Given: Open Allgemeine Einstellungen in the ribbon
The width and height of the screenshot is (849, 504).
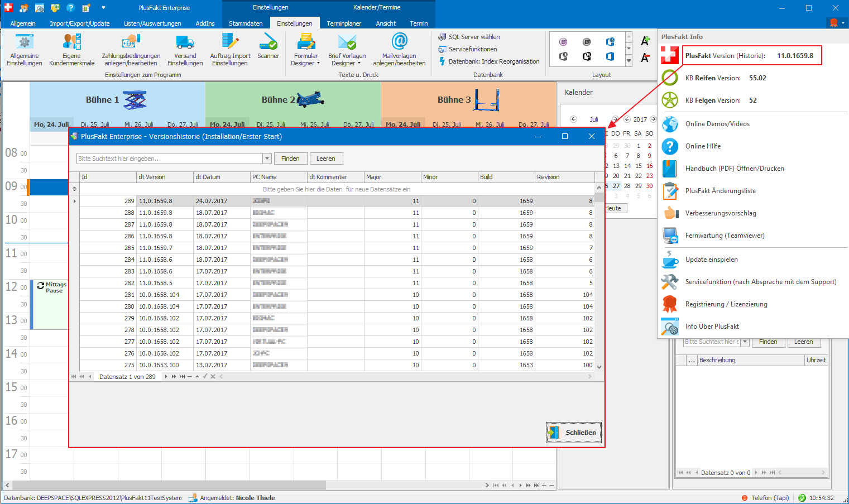Looking at the screenshot, I should pos(24,50).
